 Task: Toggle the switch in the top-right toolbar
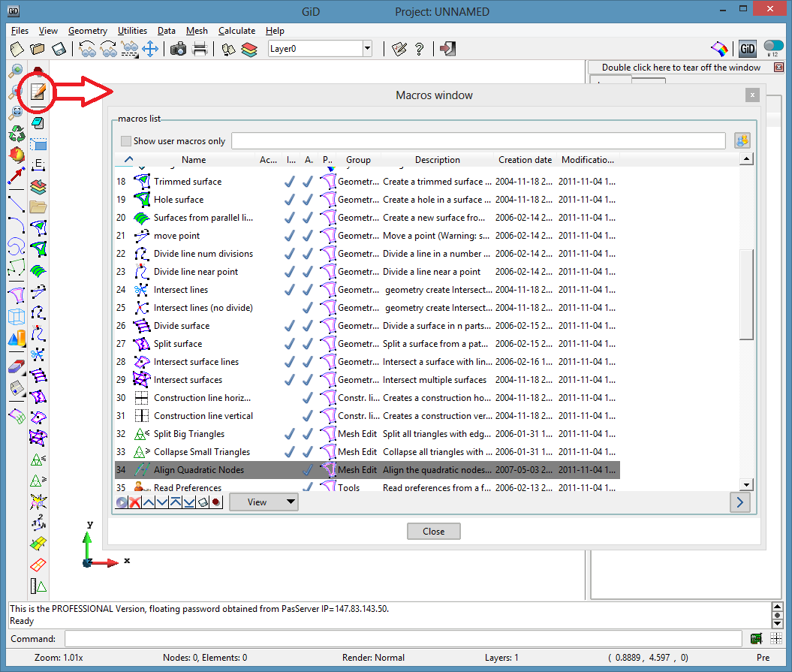772,47
